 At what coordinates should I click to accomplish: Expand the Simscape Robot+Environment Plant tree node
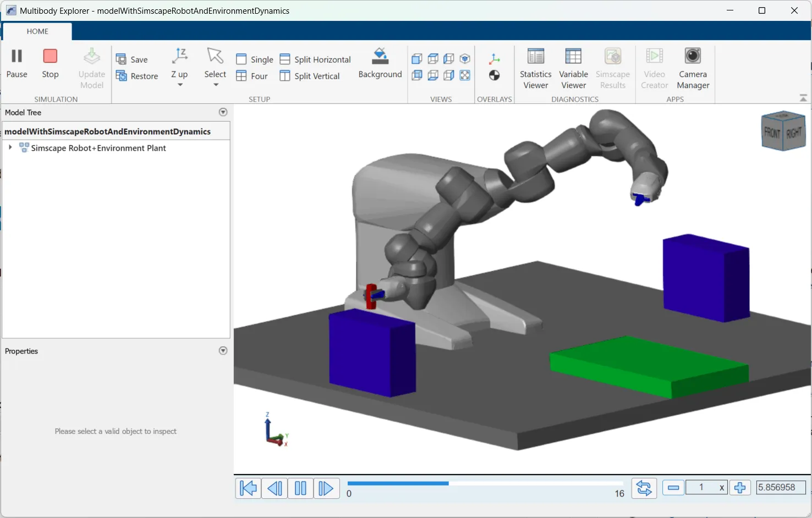coord(10,147)
